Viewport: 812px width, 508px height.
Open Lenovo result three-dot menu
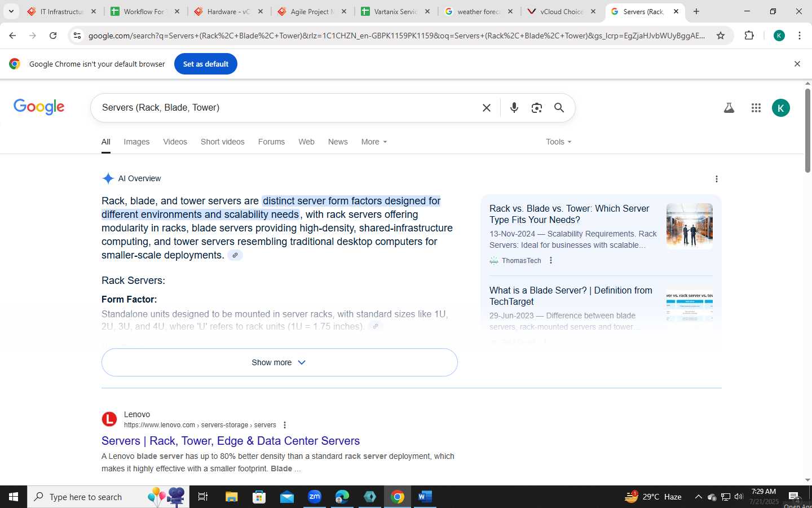click(285, 425)
